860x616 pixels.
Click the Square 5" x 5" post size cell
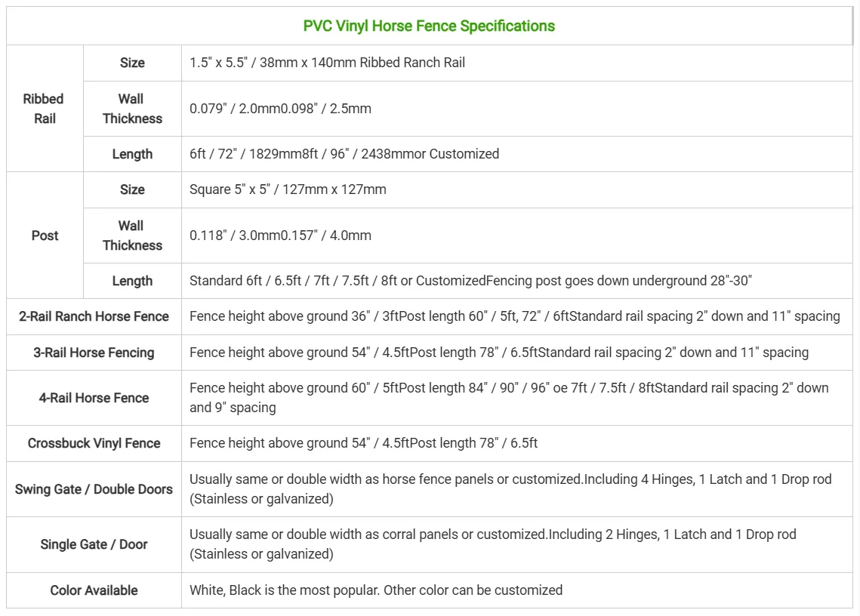pyautogui.click(x=288, y=190)
